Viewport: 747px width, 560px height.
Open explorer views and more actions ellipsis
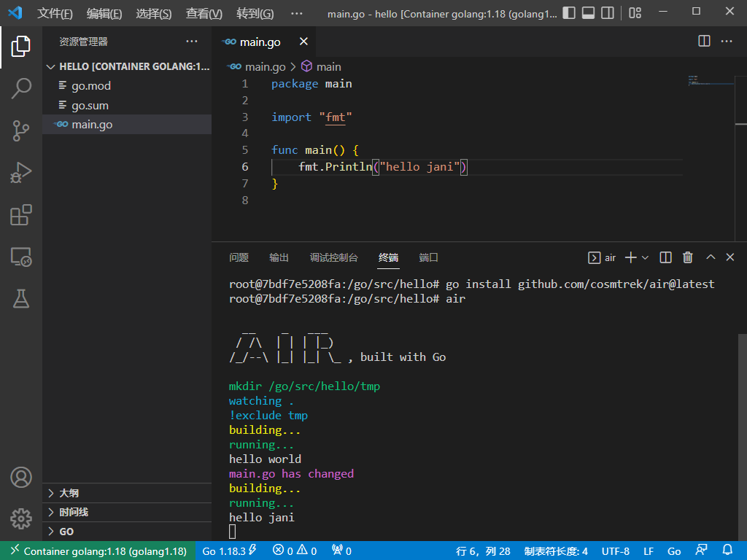tap(192, 42)
